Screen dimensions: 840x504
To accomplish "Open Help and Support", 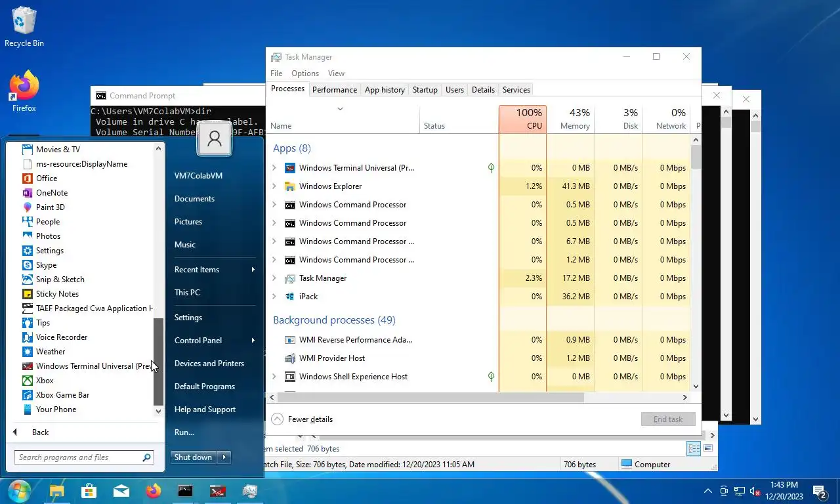I will tap(205, 409).
